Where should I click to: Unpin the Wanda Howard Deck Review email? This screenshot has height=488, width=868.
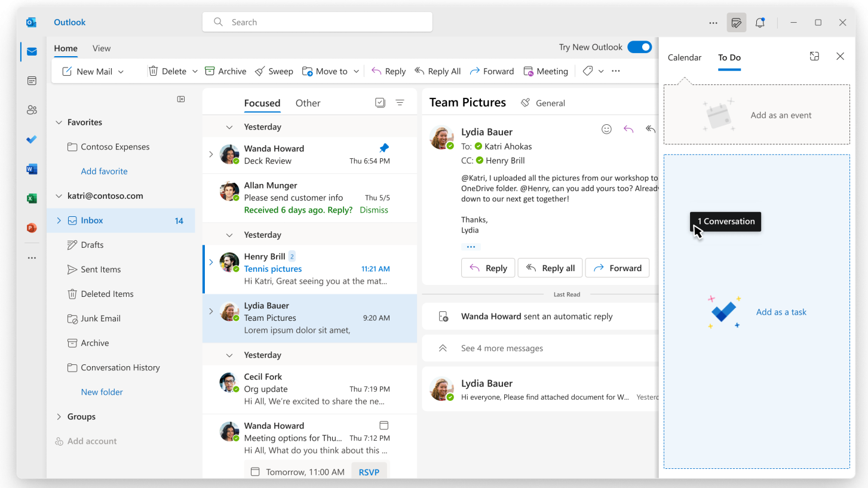tap(384, 148)
